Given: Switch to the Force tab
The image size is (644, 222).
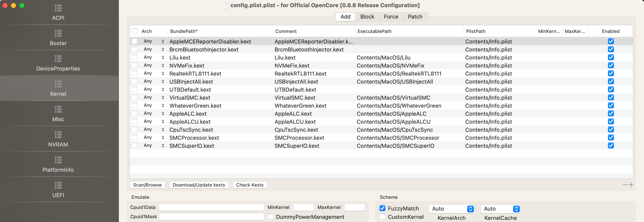Looking at the screenshot, I should pos(391,17).
